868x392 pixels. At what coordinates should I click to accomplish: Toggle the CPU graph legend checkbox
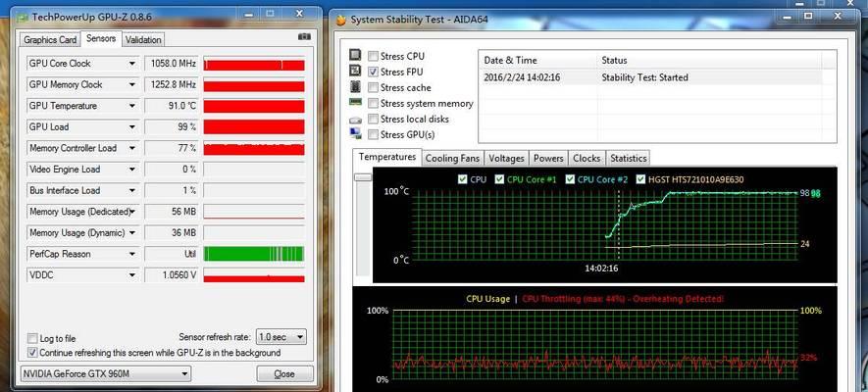[462, 179]
